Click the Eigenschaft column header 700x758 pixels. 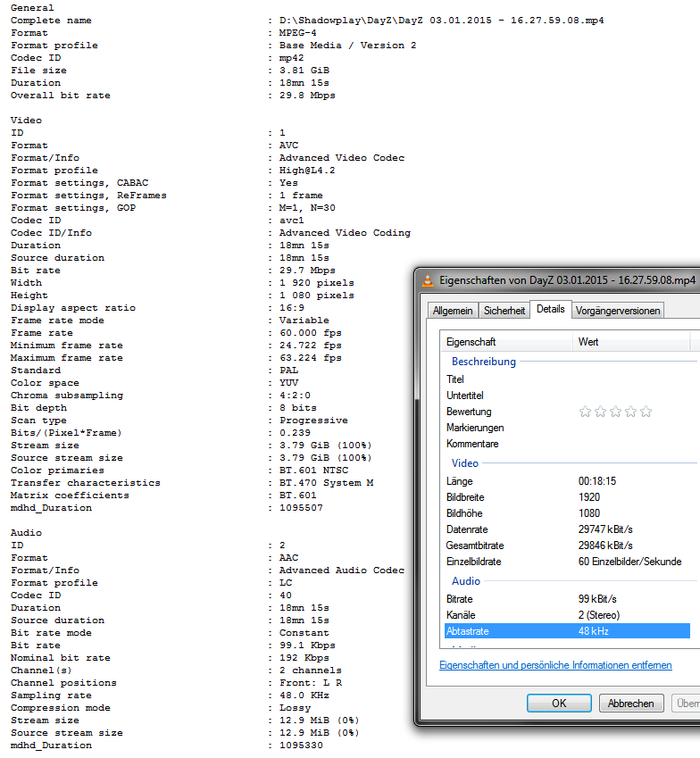(x=506, y=342)
